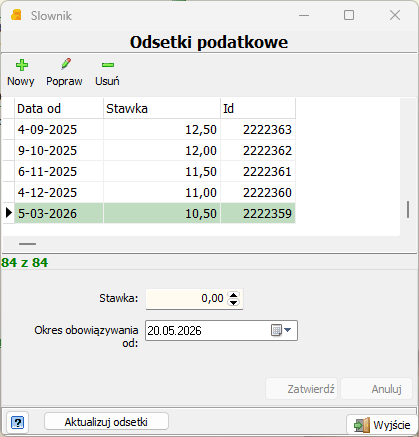Sort by the Stawka column header

pyautogui.click(x=162, y=109)
